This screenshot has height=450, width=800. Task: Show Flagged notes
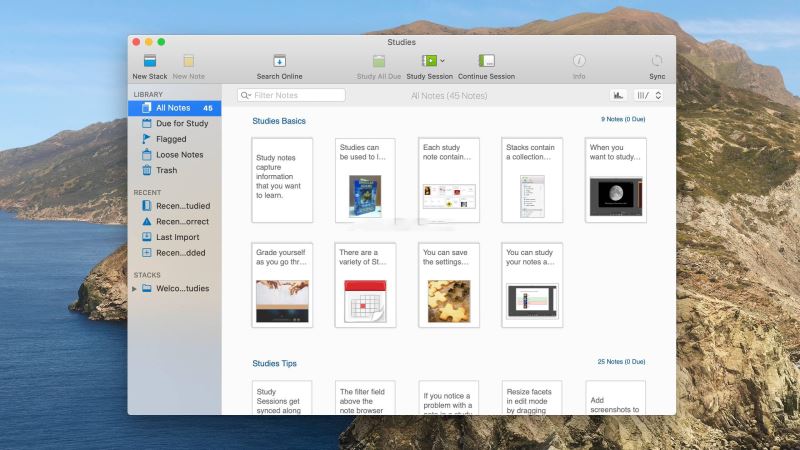click(x=174, y=139)
